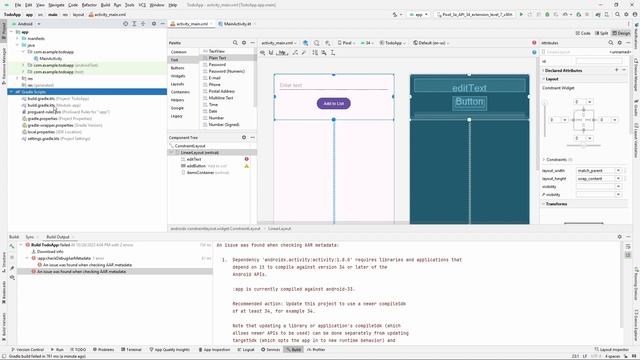Image resolution: width=640 pixels, height=360 pixels.
Task: Click design surface select layers icon
Action: 305,42
